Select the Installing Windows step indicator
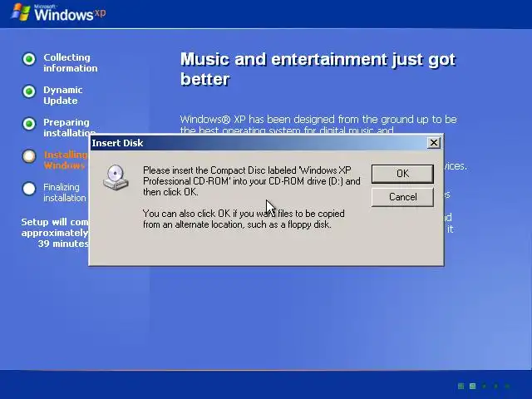This screenshot has width=532, height=399. (x=29, y=156)
